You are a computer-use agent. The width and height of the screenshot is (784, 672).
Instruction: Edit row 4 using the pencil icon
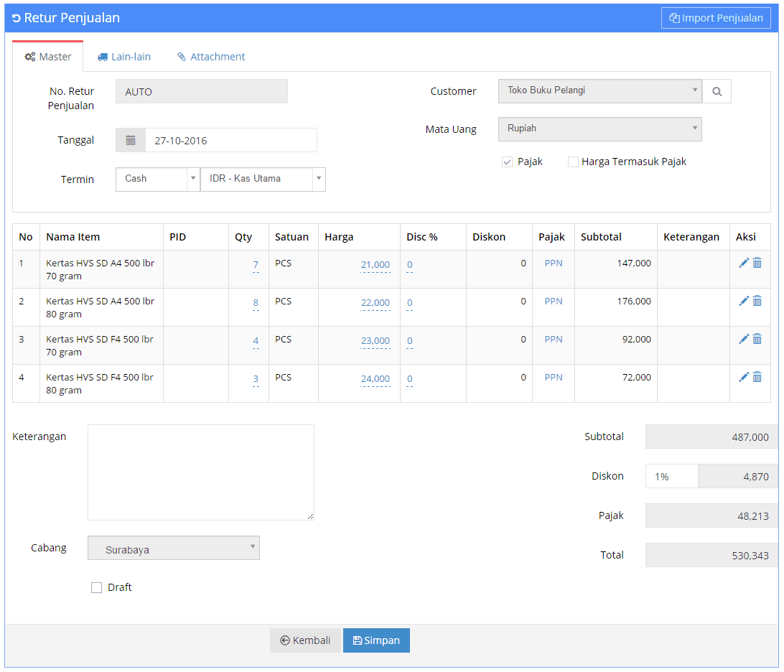(743, 377)
